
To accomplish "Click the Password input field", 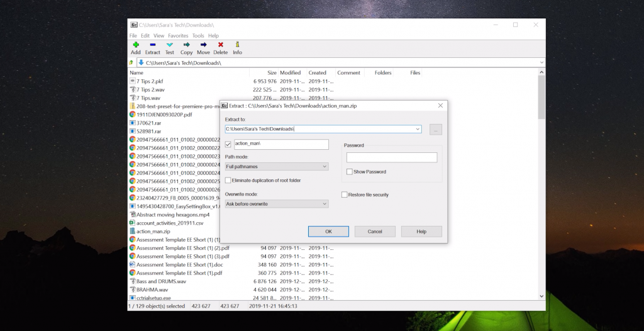I will (x=391, y=157).
